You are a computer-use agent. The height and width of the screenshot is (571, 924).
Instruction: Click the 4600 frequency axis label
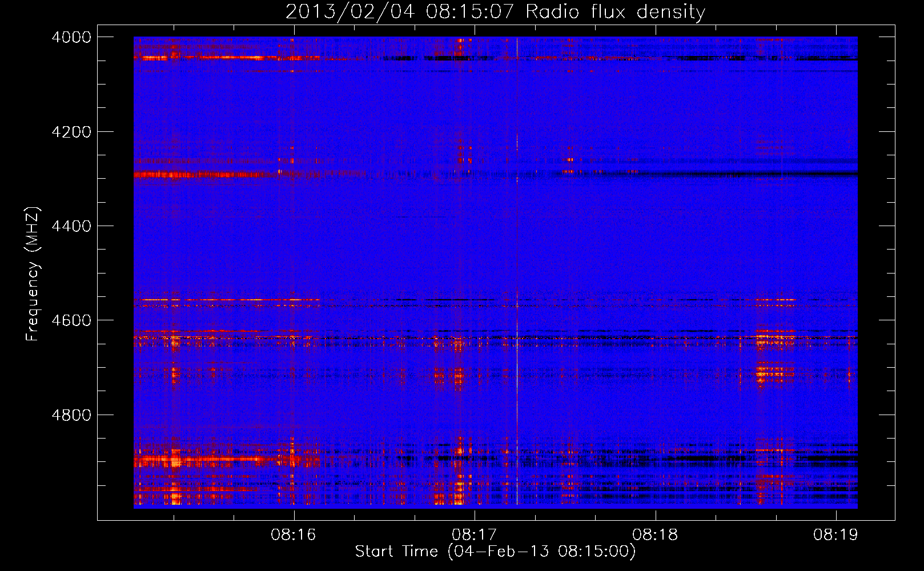click(71, 320)
